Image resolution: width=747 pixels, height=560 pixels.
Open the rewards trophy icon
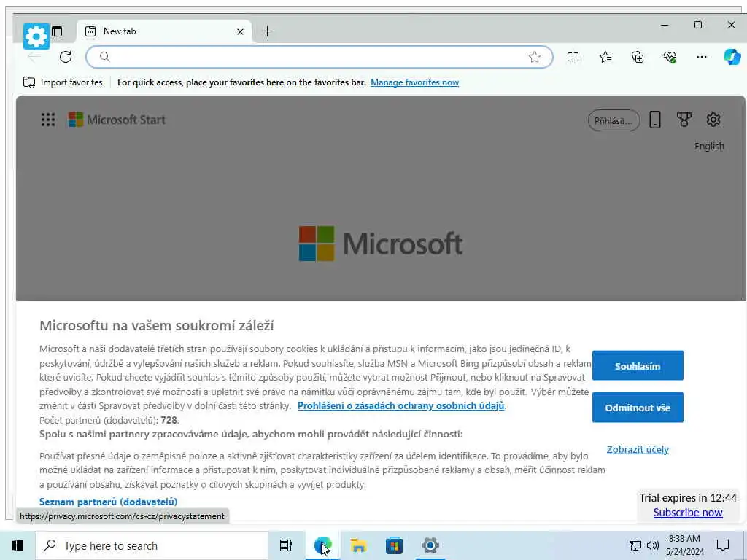pyautogui.click(x=684, y=120)
